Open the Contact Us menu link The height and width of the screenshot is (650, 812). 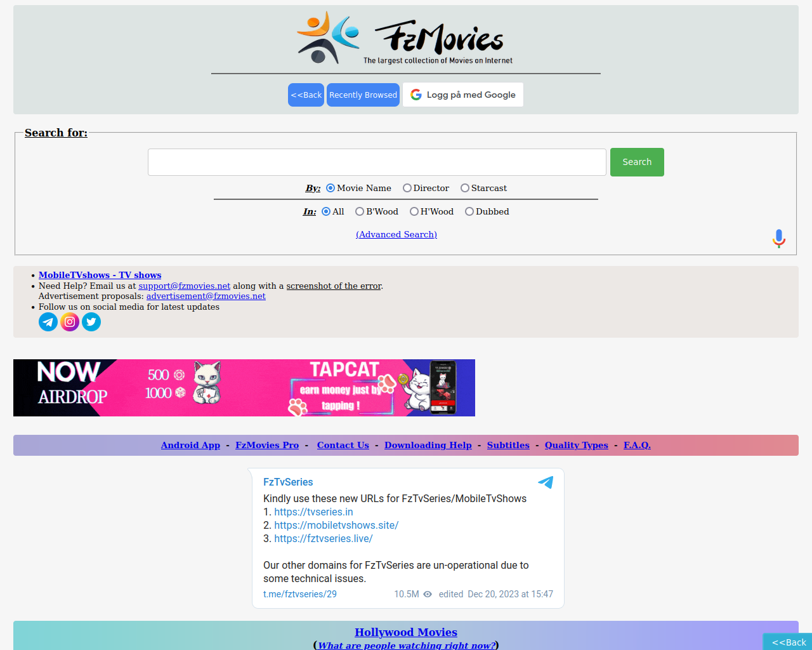[x=343, y=445]
